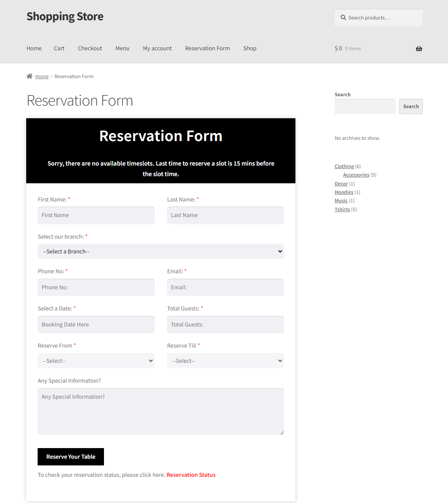This screenshot has width=448, height=503.
Task: Expand the Reserve From time dropdown
Action: click(96, 361)
